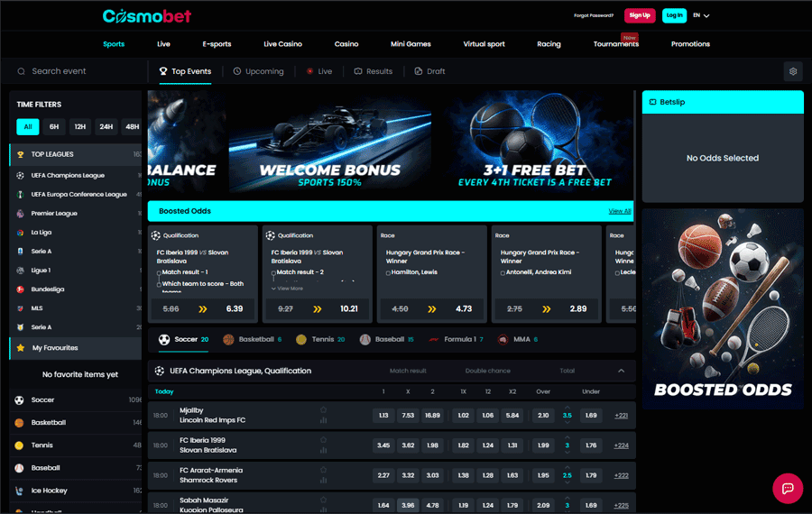Select the Basketball icon in sidebar
812x514 pixels.
pyautogui.click(x=19, y=423)
